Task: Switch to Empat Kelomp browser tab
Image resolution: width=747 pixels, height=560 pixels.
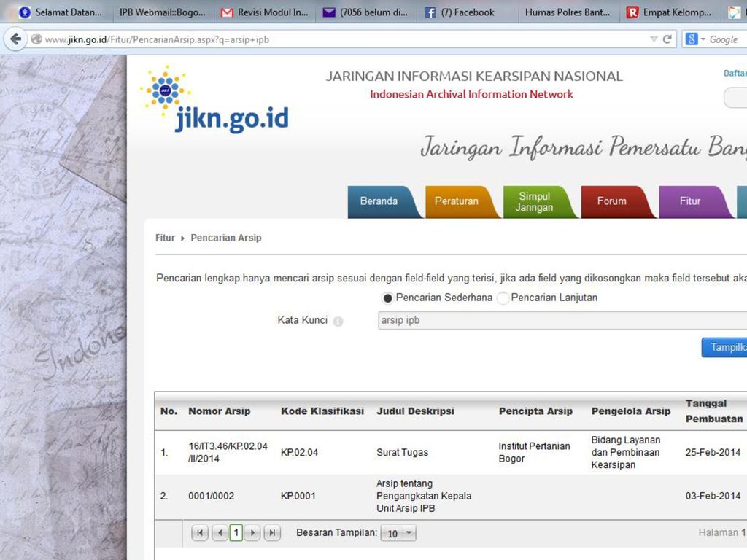Action: [x=670, y=12]
